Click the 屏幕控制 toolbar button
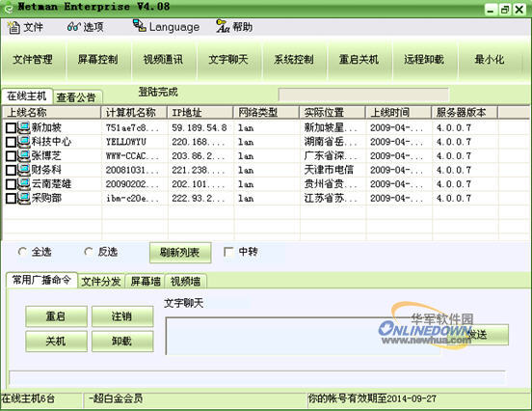 pyautogui.click(x=98, y=60)
